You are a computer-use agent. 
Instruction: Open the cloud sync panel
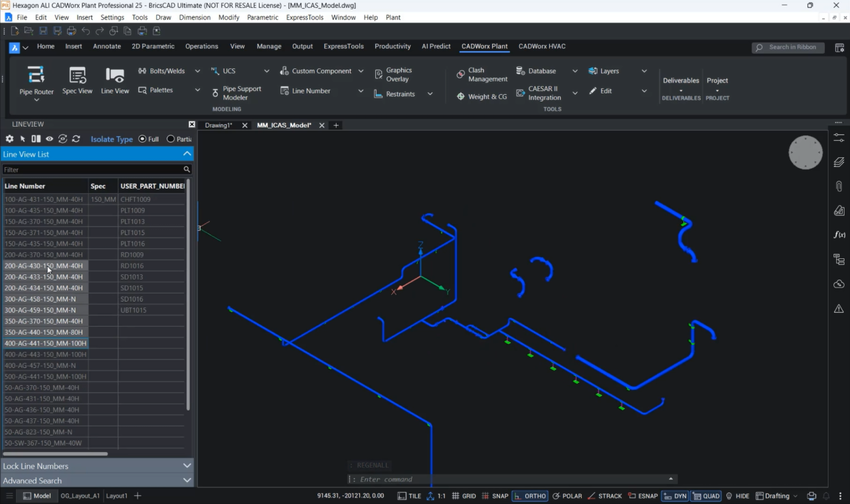(839, 284)
